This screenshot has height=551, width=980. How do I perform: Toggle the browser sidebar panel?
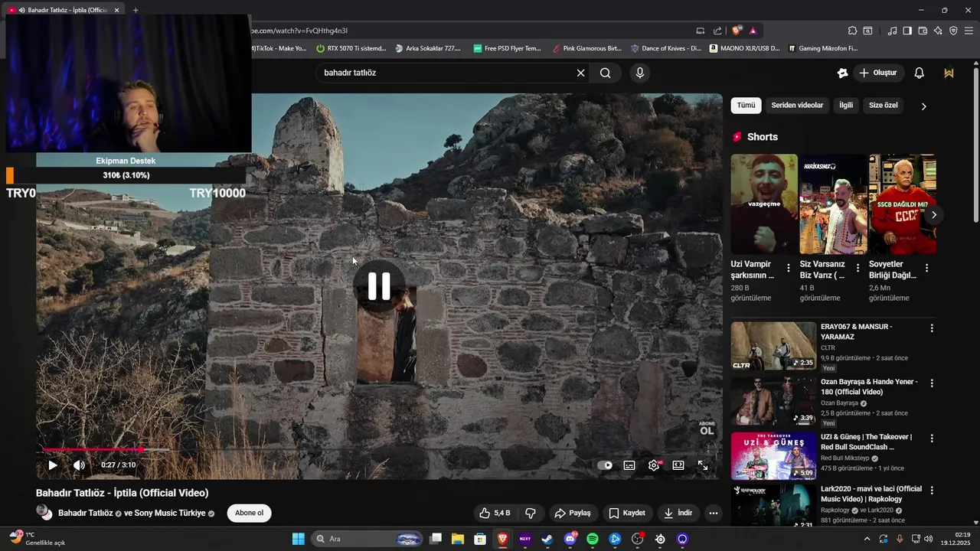click(907, 31)
